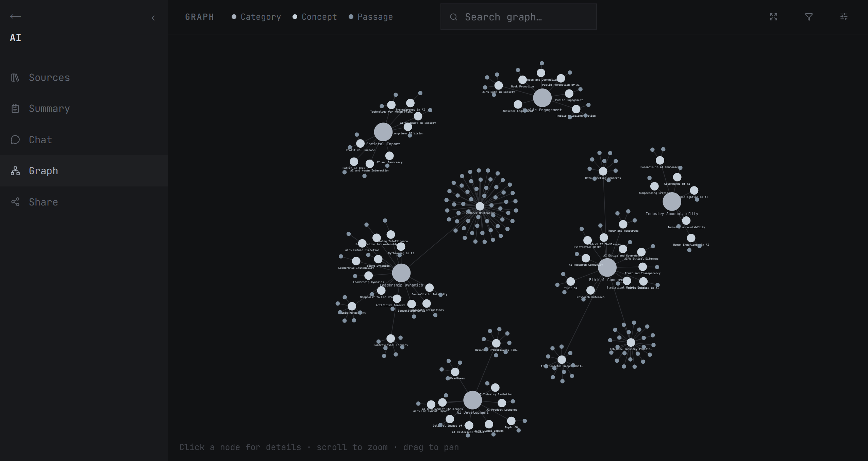868x461 pixels.
Task: Toggle the Category legend filter
Action: (256, 17)
